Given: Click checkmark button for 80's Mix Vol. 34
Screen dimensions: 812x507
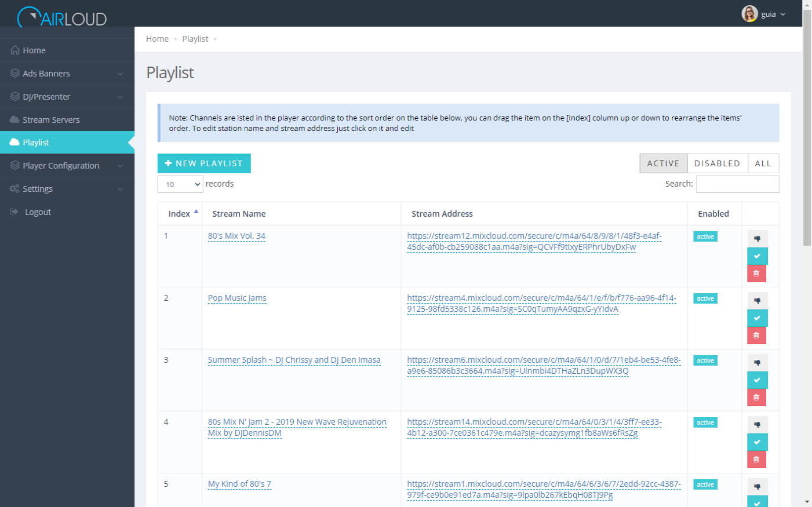Looking at the screenshot, I should [757, 256].
